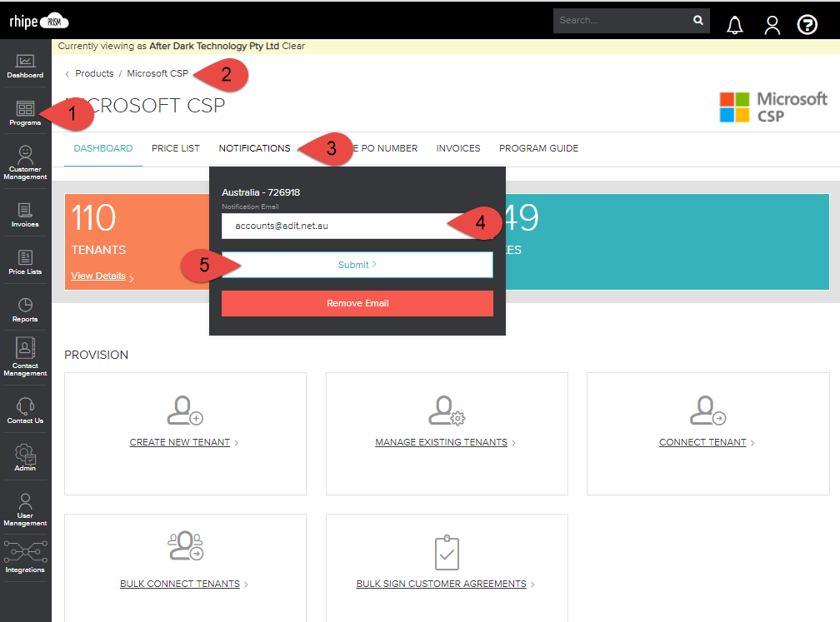Click the Create New Tenant icon
The width and height of the screenshot is (840, 622).
tap(185, 411)
